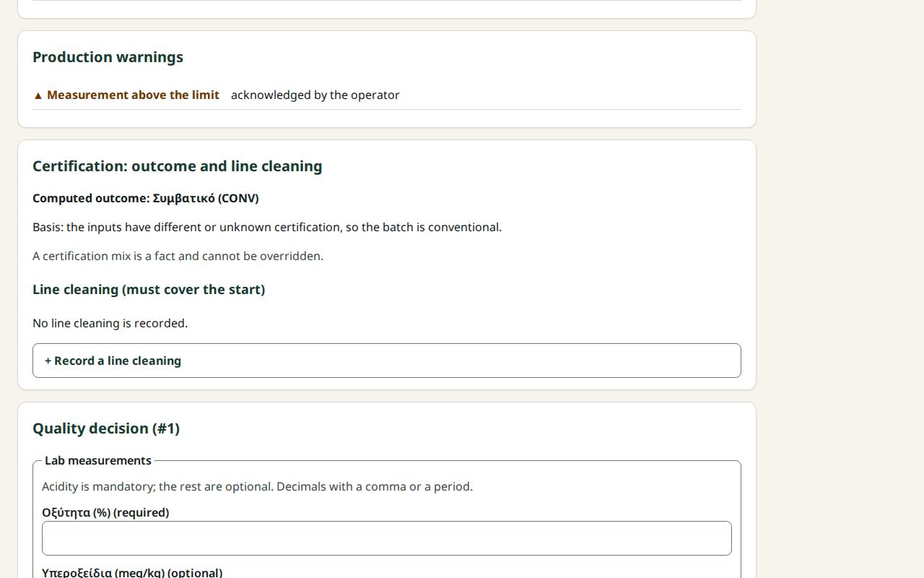924x578 pixels.
Task: Click the Υπεροξείδια (meq/kg) (optional) label
Action: (x=132, y=572)
